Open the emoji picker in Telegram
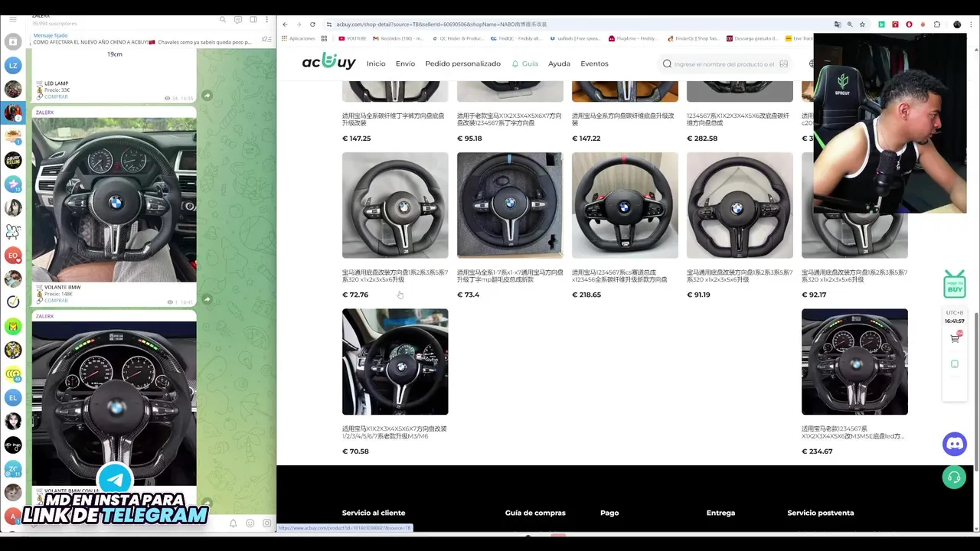The height and width of the screenshot is (551, 980). (250, 523)
